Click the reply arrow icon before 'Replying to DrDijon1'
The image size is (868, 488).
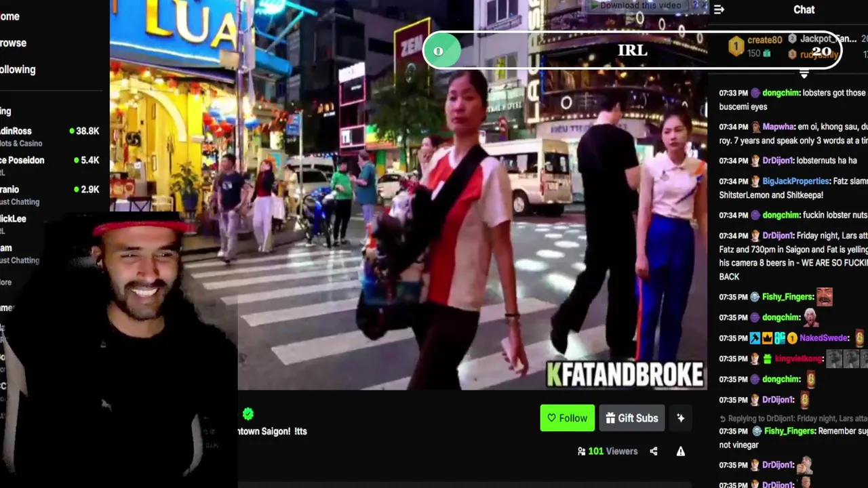click(x=723, y=419)
